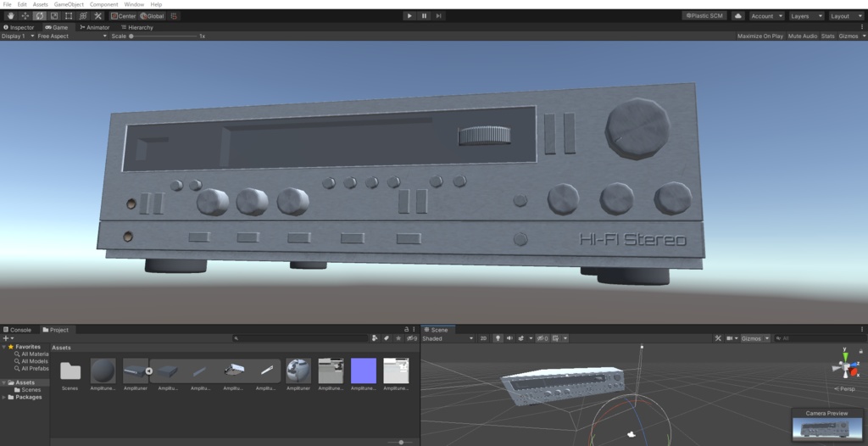Select All Prefabs in Favorites
This screenshot has height=446, width=868.
pos(35,369)
